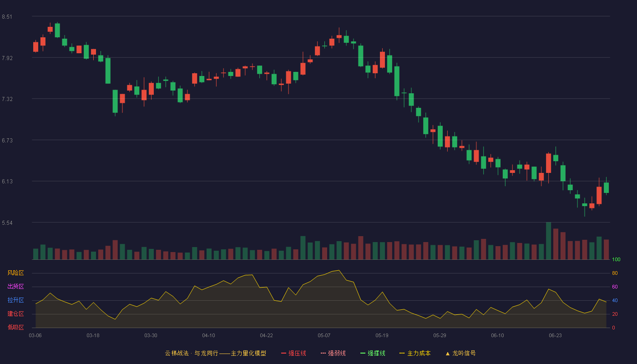Select the 建仓区 zone label
The height and width of the screenshot is (364, 637).
tap(16, 314)
